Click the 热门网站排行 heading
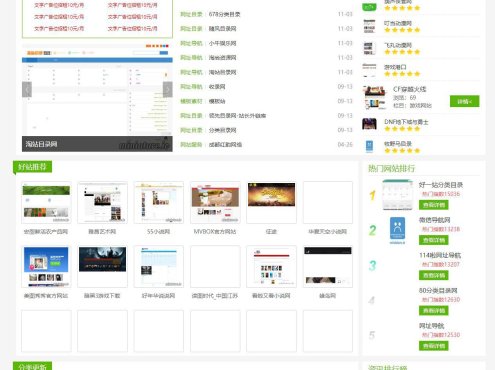The height and width of the screenshot is (370, 495). tap(391, 168)
